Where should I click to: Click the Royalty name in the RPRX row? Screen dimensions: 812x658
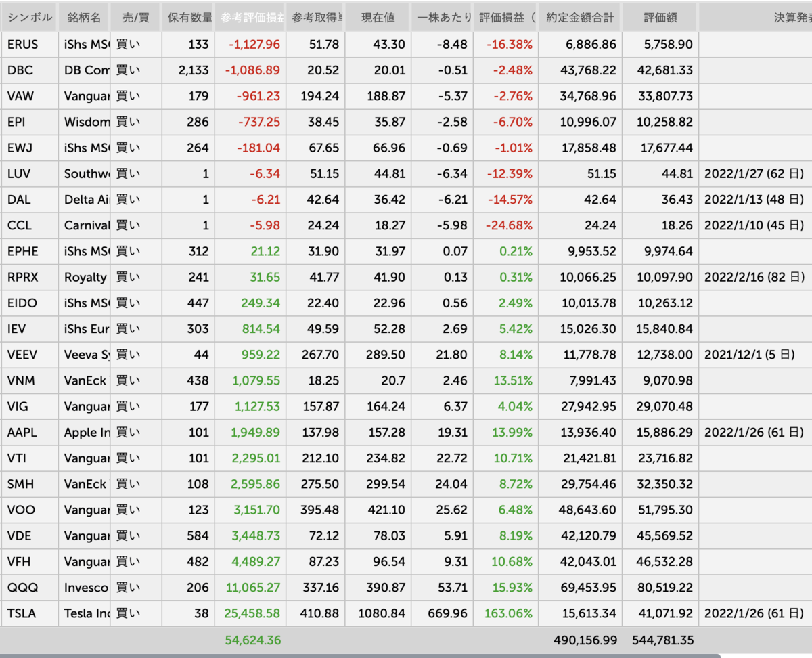point(84,277)
